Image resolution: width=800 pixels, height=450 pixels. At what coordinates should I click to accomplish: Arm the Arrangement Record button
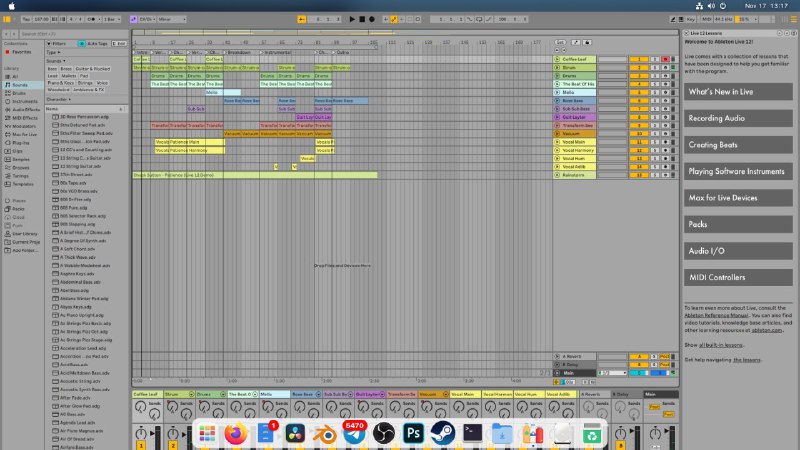[x=372, y=19]
